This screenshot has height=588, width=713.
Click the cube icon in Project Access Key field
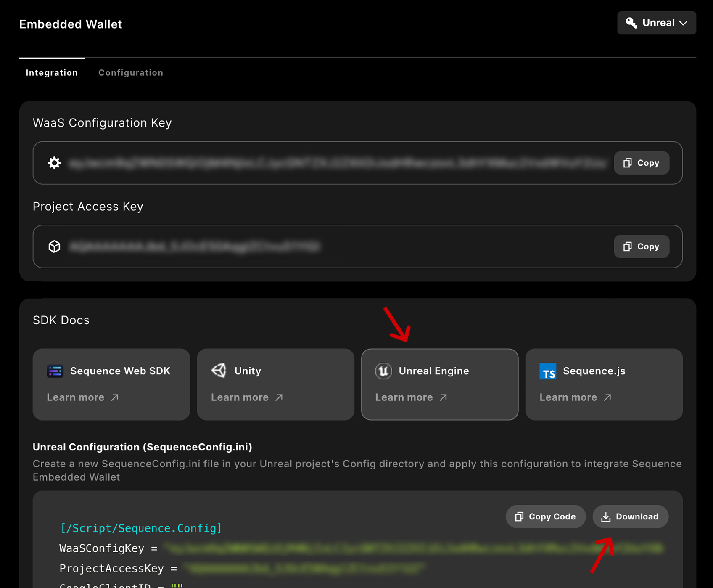[x=54, y=246]
